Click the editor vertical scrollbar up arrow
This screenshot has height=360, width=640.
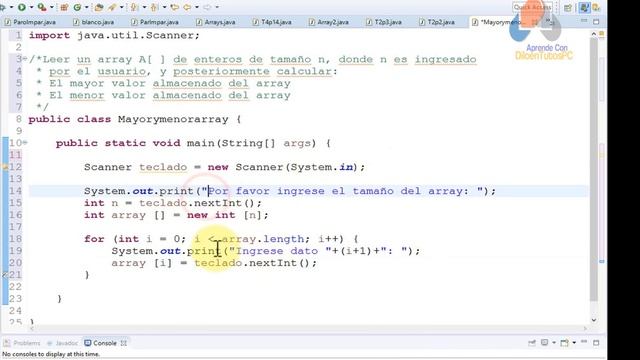(594, 35)
